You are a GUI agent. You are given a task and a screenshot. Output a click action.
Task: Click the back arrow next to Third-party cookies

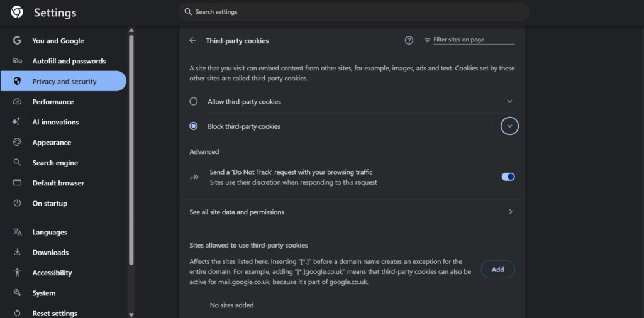tap(192, 40)
